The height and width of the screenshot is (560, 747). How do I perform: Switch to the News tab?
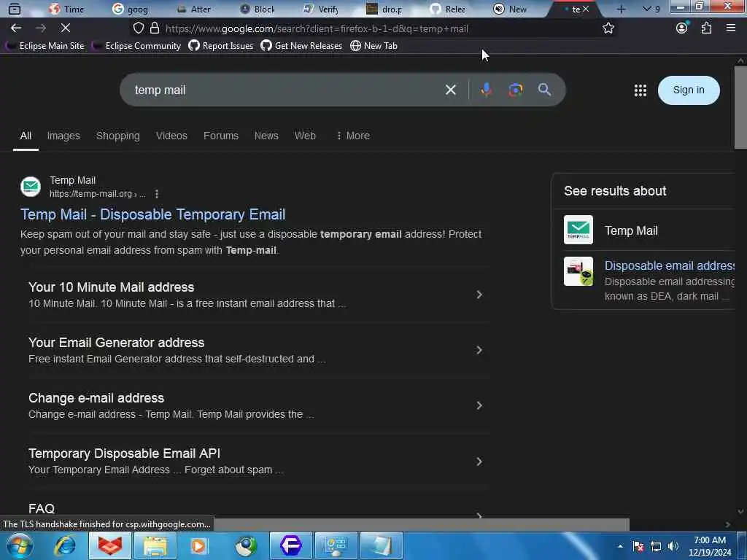(x=266, y=136)
